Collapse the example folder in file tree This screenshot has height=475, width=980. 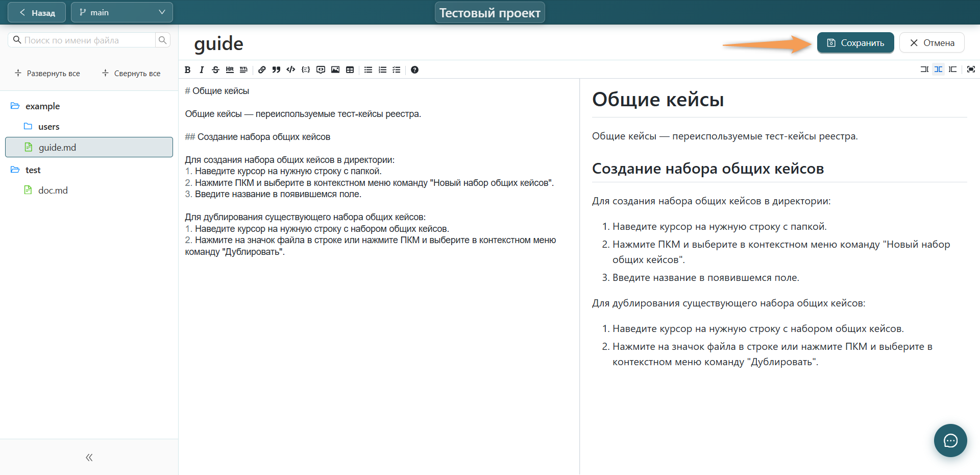tap(43, 106)
